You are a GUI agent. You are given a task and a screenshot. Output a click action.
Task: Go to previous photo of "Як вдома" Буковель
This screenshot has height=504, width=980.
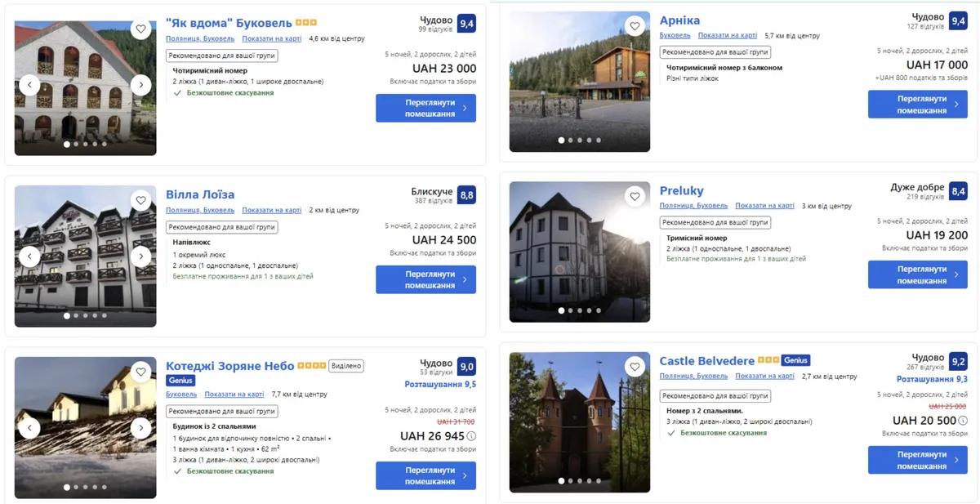29,84
